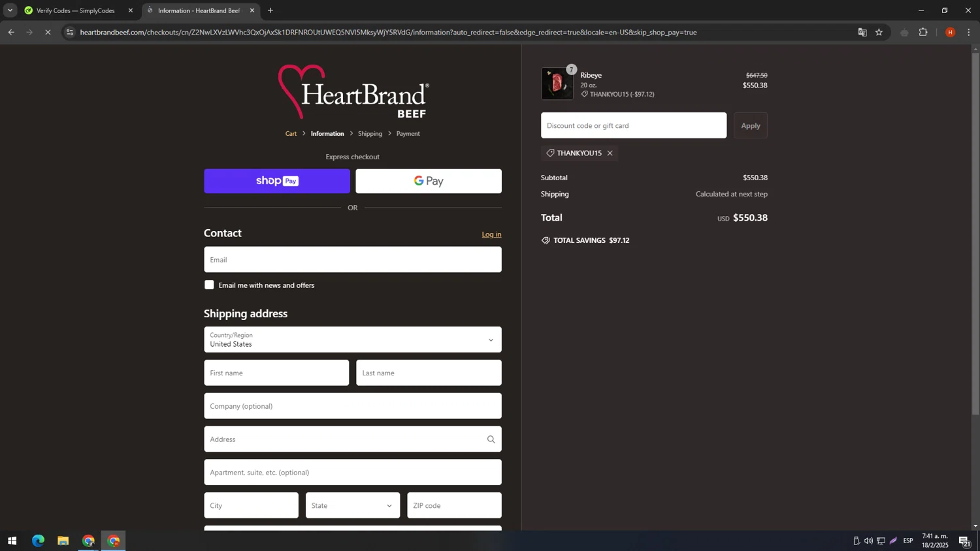980x551 pixels.
Task: Click the USB device tray icon
Action: pyautogui.click(x=856, y=541)
